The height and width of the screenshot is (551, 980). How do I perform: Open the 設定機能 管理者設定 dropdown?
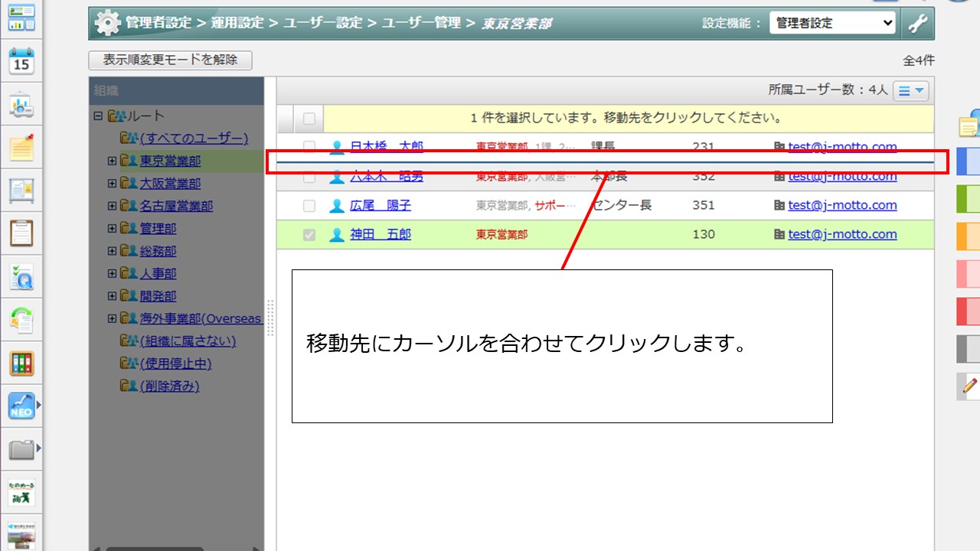point(831,23)
